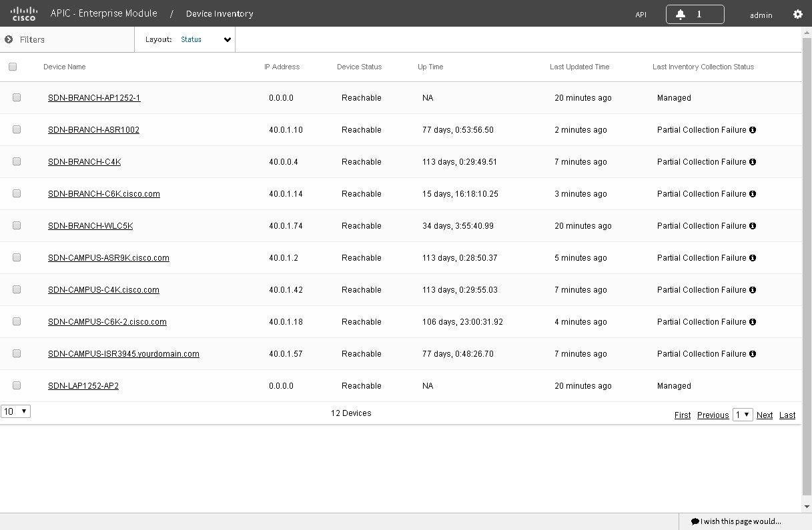Open the Layout Status dropdown
Image resolution: width=812 pixels, height=530 pixels.
206,39
